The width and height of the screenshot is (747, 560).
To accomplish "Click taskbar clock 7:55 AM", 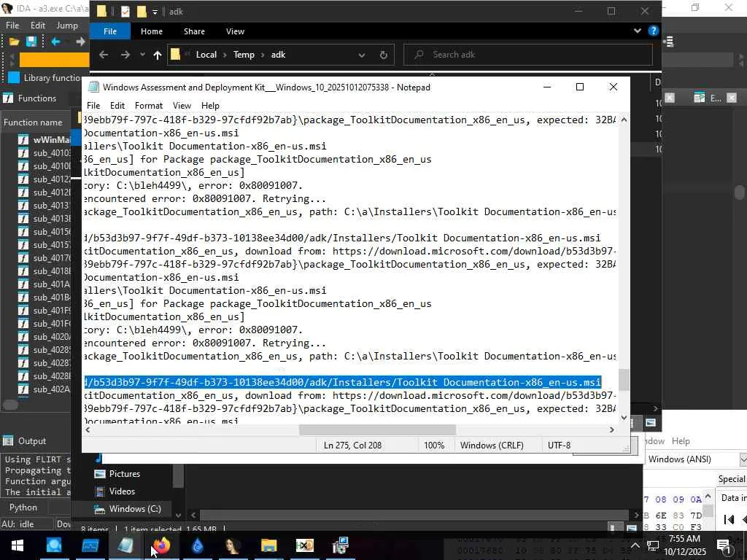I will [x=684, y=539].
